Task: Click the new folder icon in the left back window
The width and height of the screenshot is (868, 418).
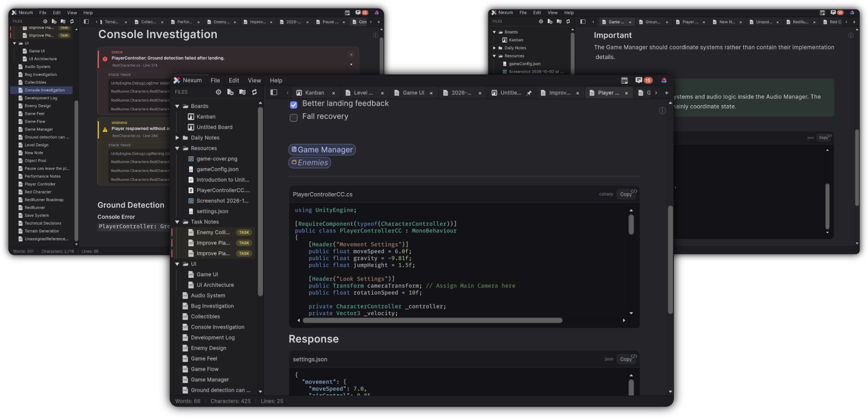Action: (63, 22)
